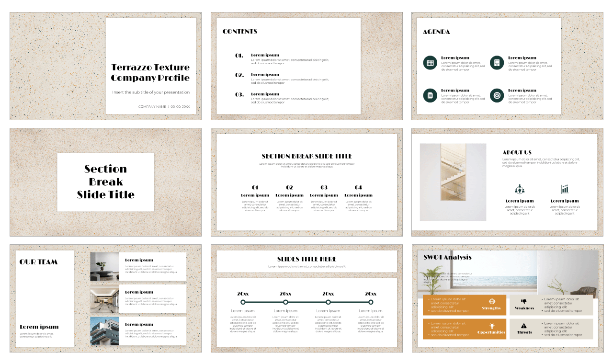
Task: Click the '03.' number on Contents slide
Action: point(239,95)
